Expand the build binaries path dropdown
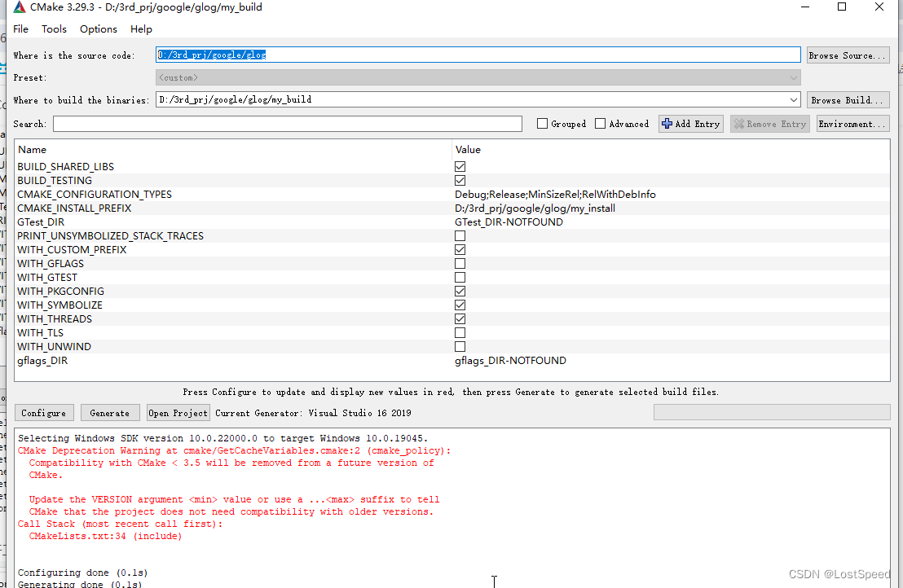Image resolution: width=903 pixels, height=588 pixels. [794, 100]
